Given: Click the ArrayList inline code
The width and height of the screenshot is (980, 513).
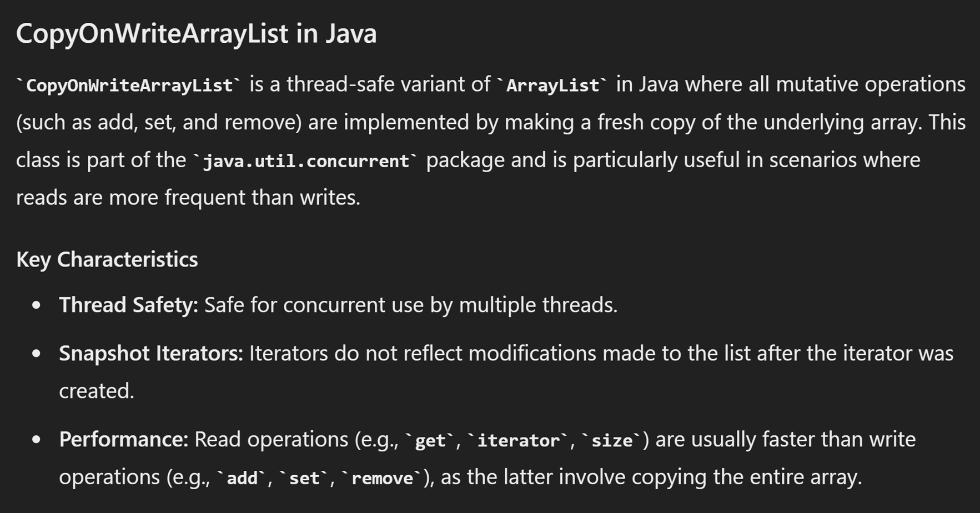Looking at the screenshot, I should tap(552, 85).
